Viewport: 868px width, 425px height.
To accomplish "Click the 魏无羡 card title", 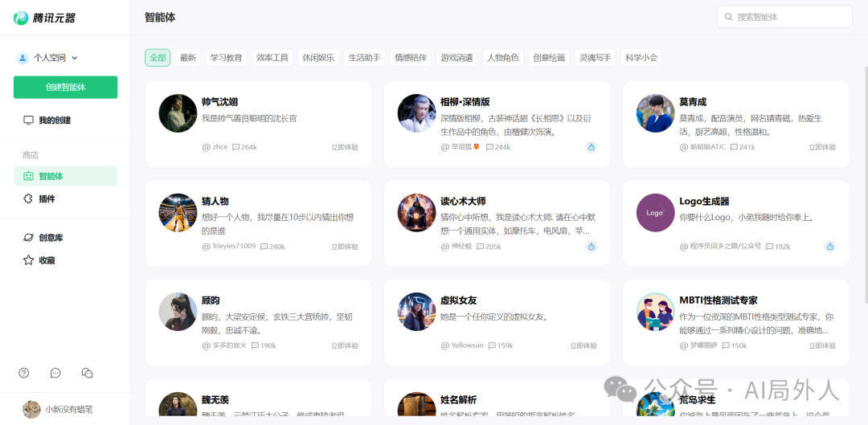I will [215, 400].
